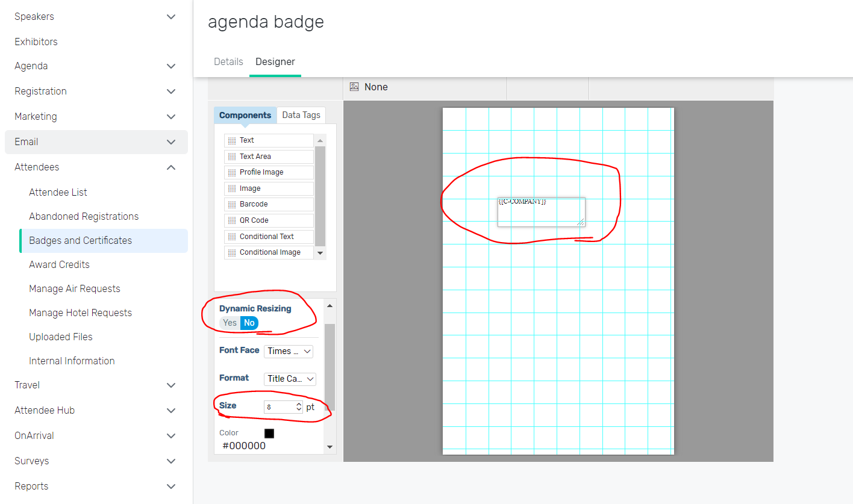Click the properties panel scroll down arrow
The image size is (853, 504).
click(330, 447)
